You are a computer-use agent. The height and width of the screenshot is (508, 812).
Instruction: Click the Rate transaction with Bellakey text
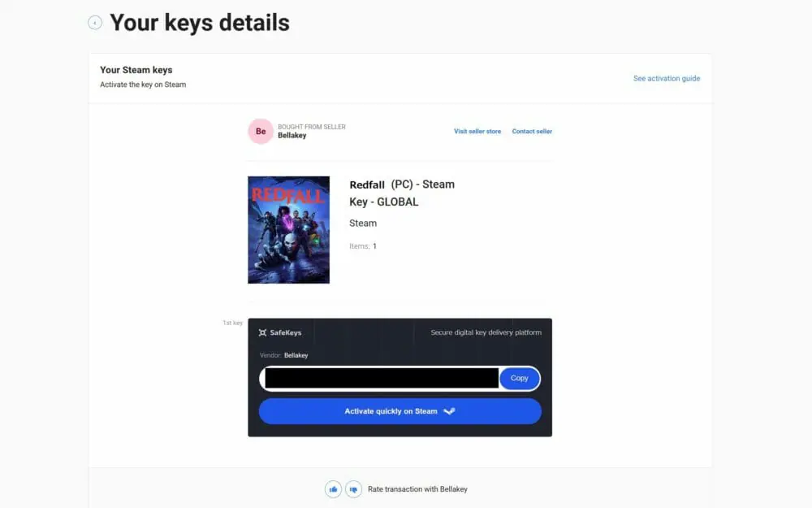417,488
